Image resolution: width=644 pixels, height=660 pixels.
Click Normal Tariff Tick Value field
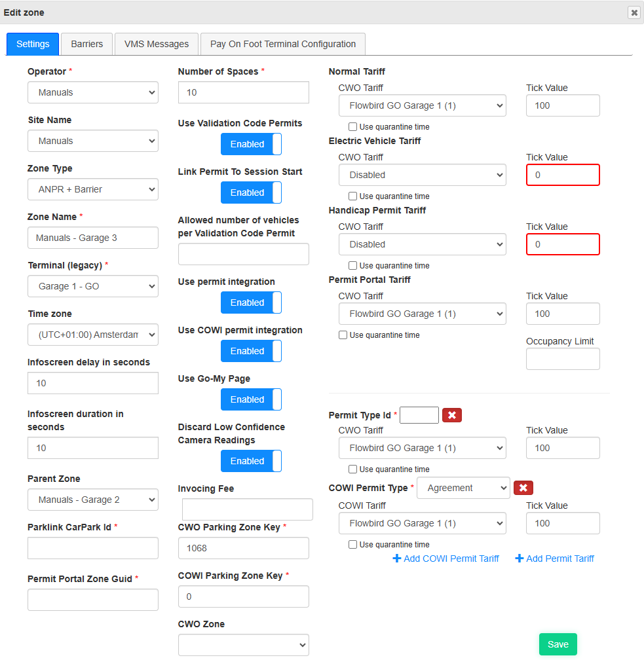563,105
